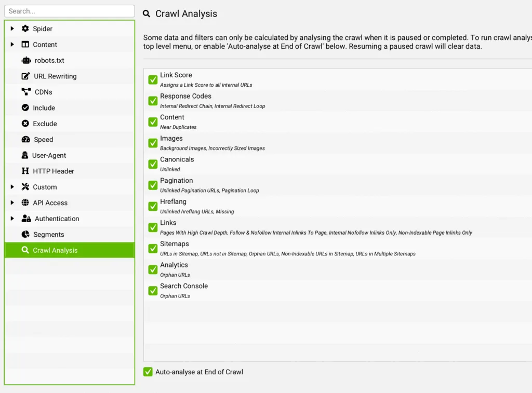The height and width of the screenshot is (393, 532).
Task: Uncheck the Hreflang checkbox
Action: [153, 206]
